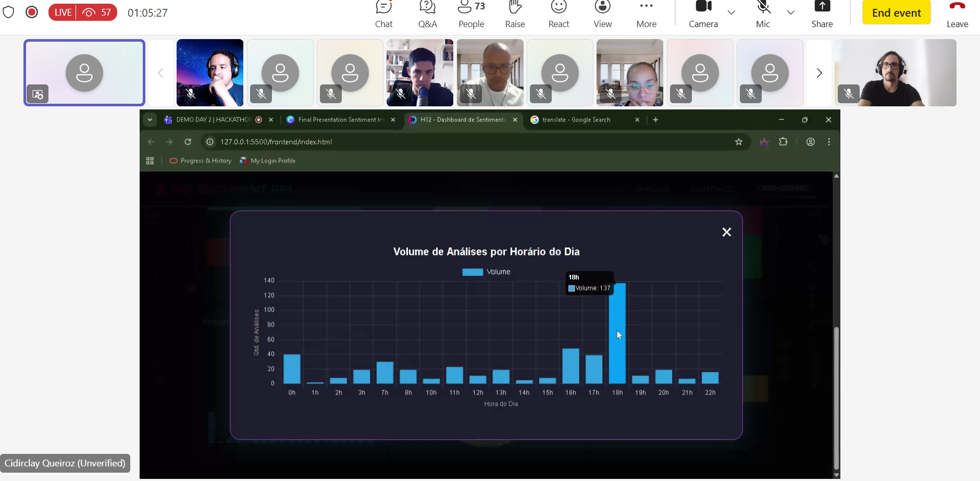Share your screen content

pyautogui.click(x=822, y=14)
